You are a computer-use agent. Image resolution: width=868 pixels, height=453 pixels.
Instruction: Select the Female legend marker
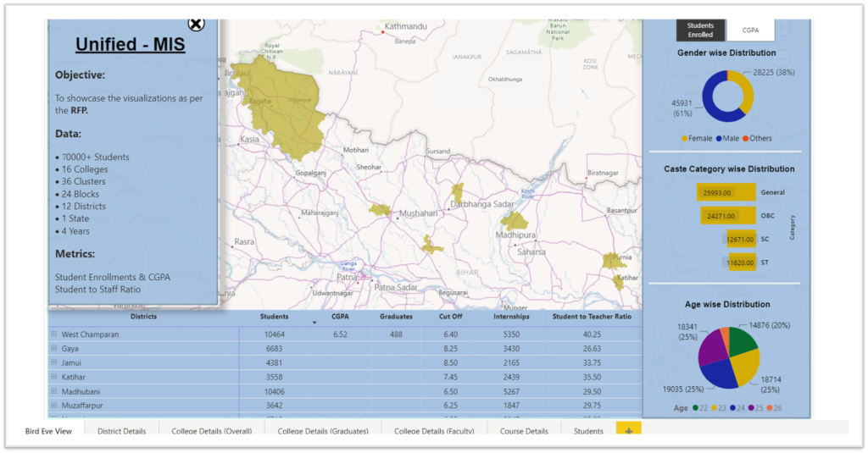[685, 138]
